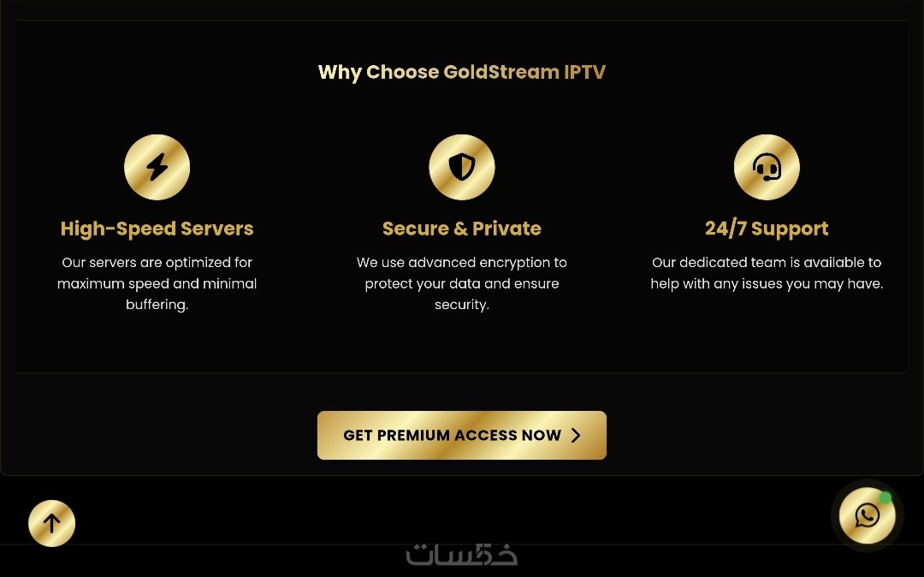Click the green online dot on WhatsApp button
Screen dimensions: 924x577
click(x=885, y=497)
